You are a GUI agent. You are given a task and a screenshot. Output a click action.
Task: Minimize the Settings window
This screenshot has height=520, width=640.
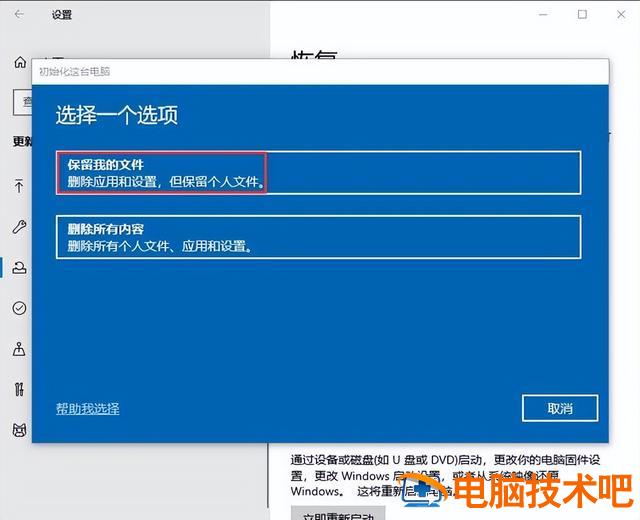pyautogui.click(x=543, y=15)
